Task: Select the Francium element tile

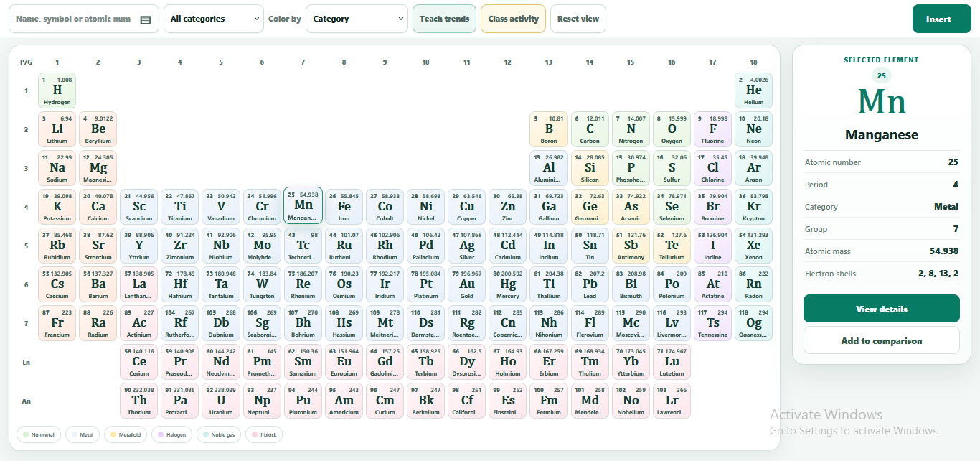Action: click(57, 323)
